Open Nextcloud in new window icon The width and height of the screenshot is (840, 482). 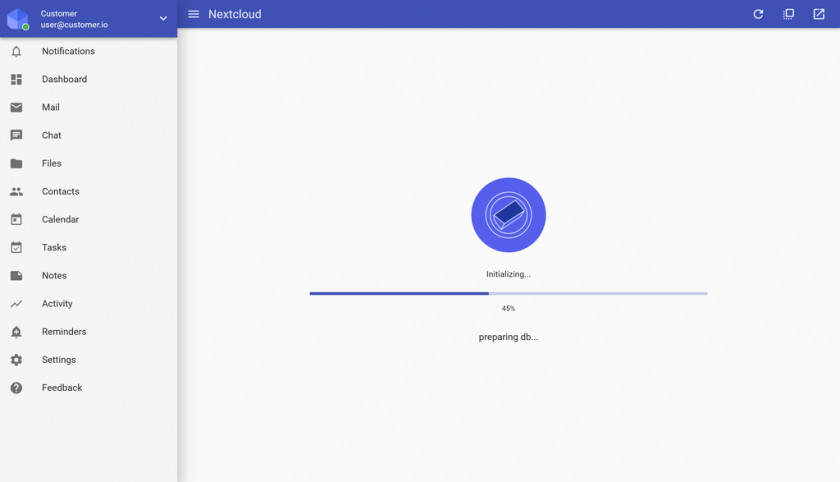point(819,14)
